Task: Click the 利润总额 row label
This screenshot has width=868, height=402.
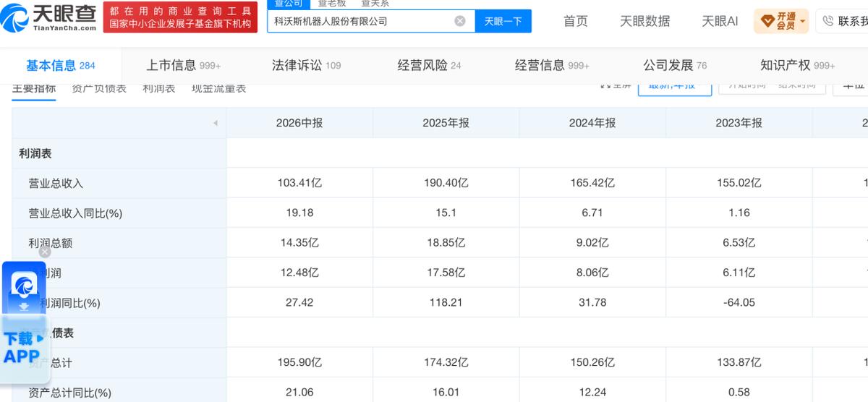Action: (50, 244)
